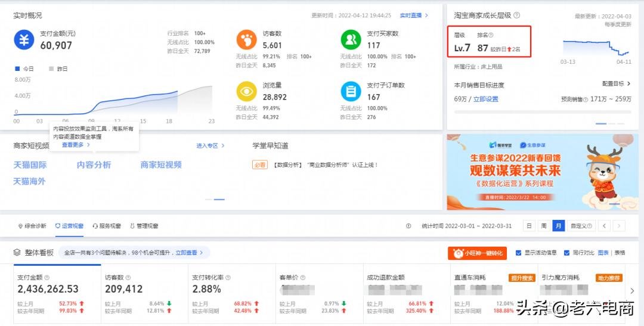The height and width of the screenshot is (326, 644).
Task: Click the 小旺神 mascot icon on orange button
Action: click(457, 253)
